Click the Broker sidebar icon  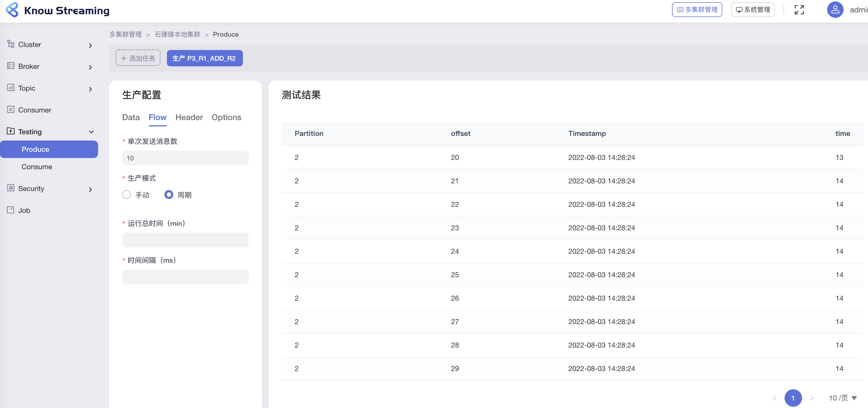click(11, 66)
